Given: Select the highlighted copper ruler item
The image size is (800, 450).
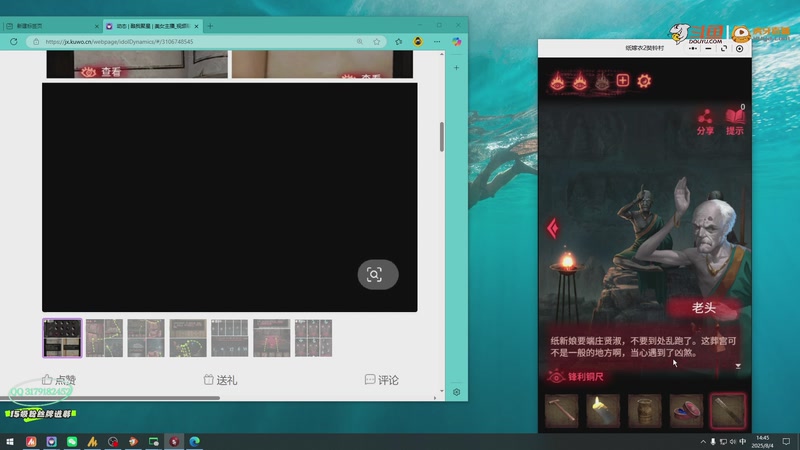Looking at the screenshot, I should pos(728,411).
